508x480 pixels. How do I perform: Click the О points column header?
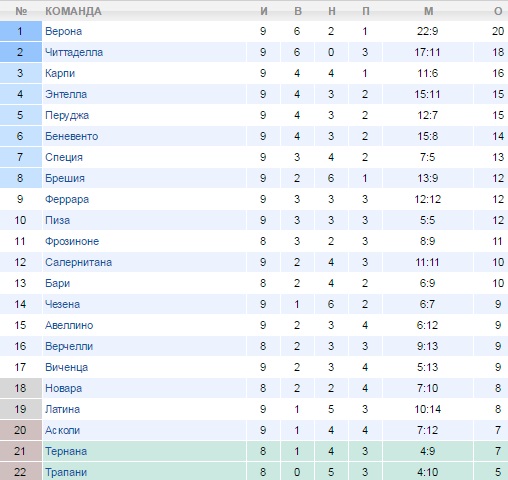pyautogui.click(x=498, y=11)
